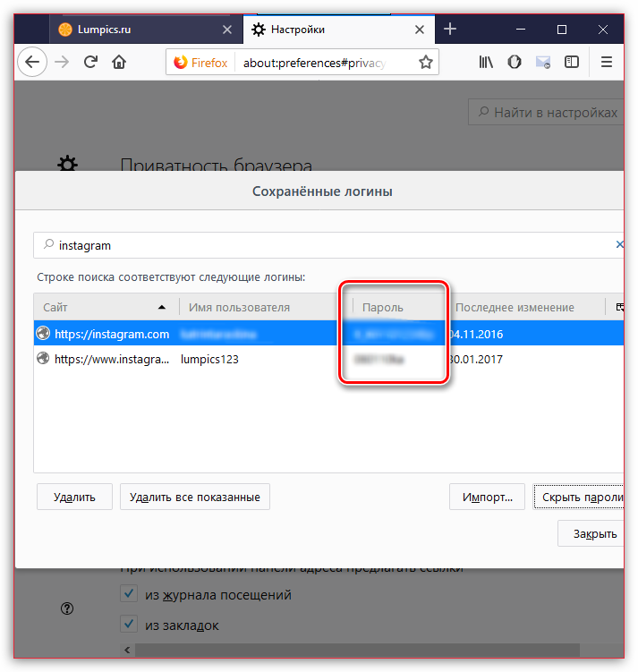Click the shield-shaped toolbar extension icon
This screenshot has height=672, width=638.
click(x=515, y=63)
